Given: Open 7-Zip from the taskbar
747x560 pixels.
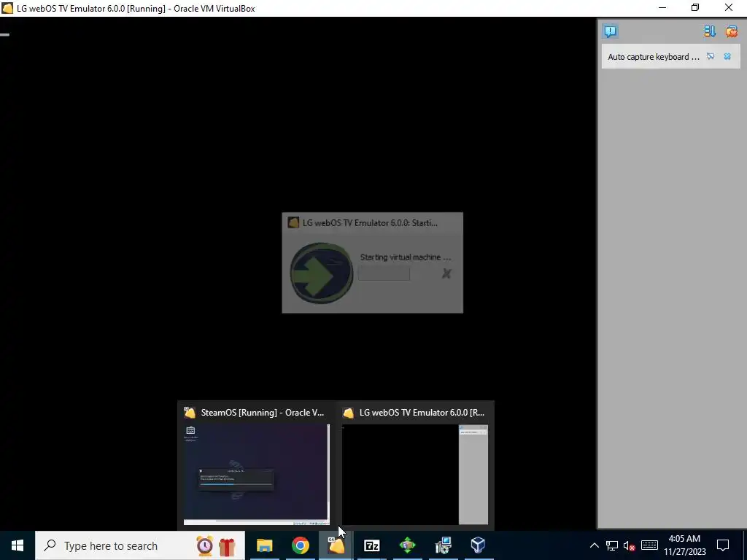Looking at the screenshot, I should 371,545.
